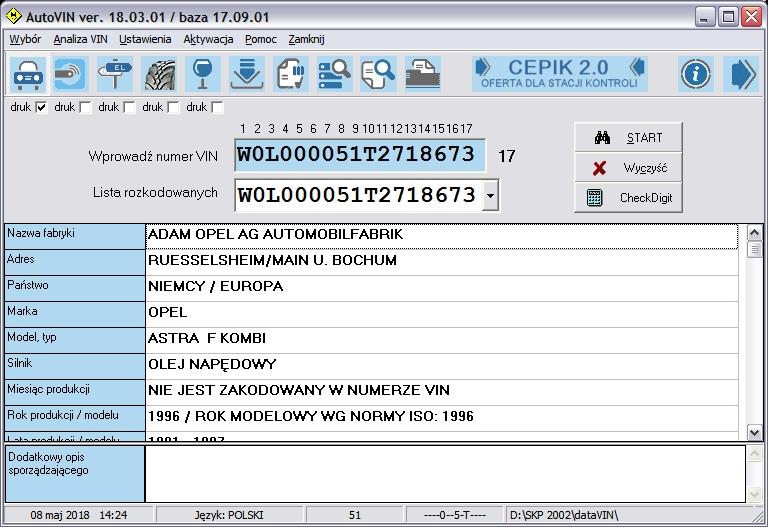Open the wireless key transponder tool
The image size is (768, 527).
tap(70, 74)
